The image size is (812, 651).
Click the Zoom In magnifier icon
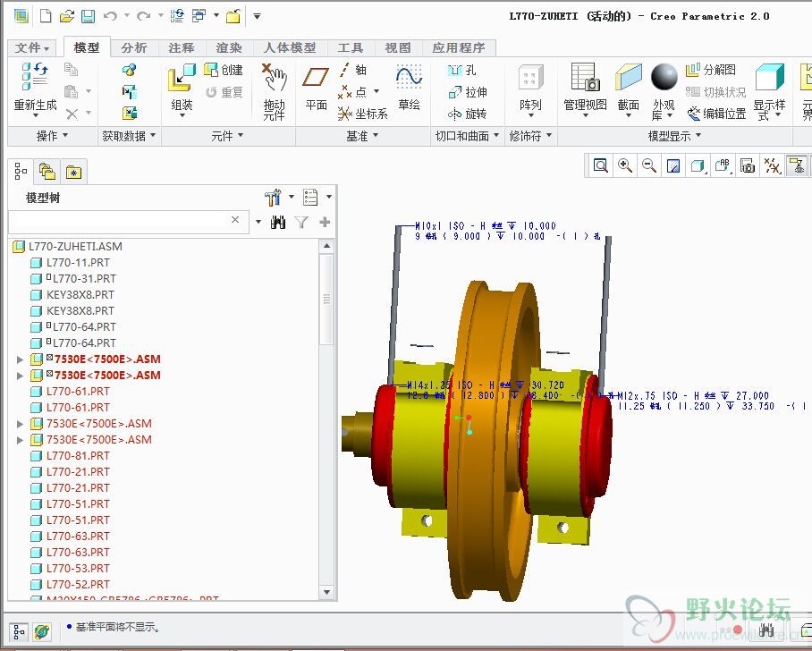pos(624,165)
